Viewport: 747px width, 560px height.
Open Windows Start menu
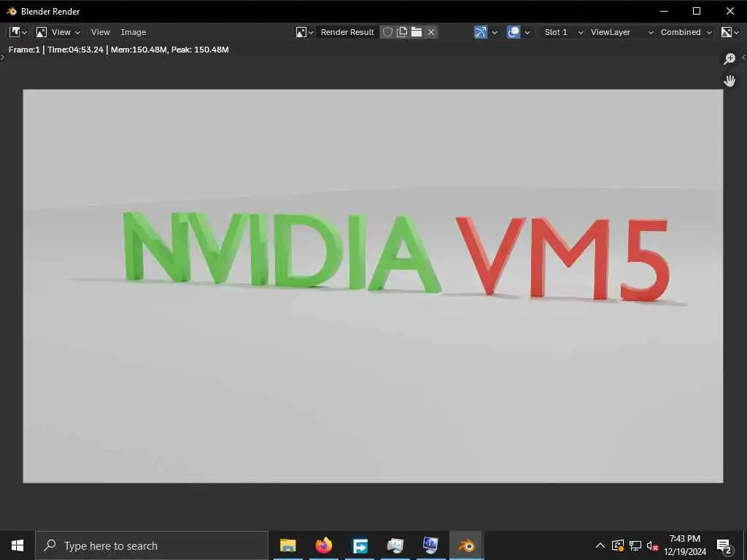18,545
